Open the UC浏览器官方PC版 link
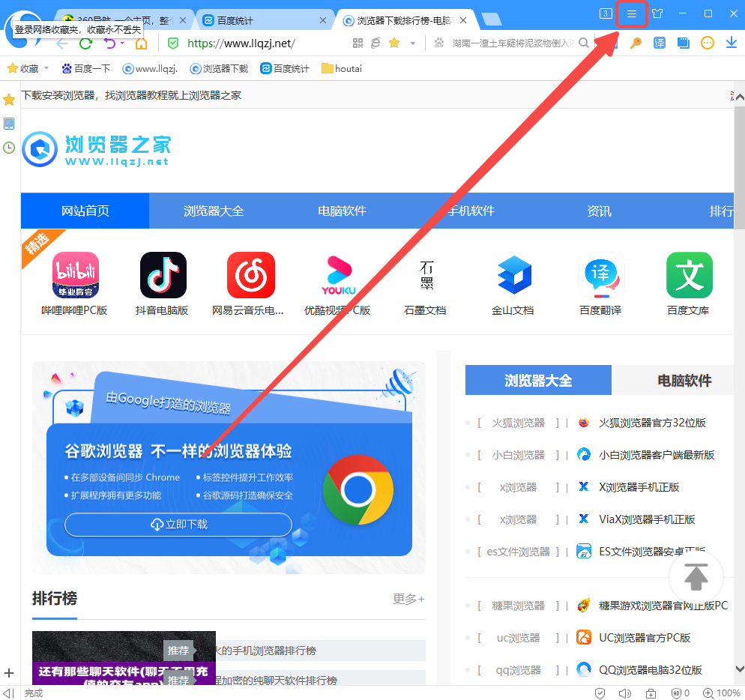This screenshot has width=745, height=700. pyautogui.click(x=645, y=638)
